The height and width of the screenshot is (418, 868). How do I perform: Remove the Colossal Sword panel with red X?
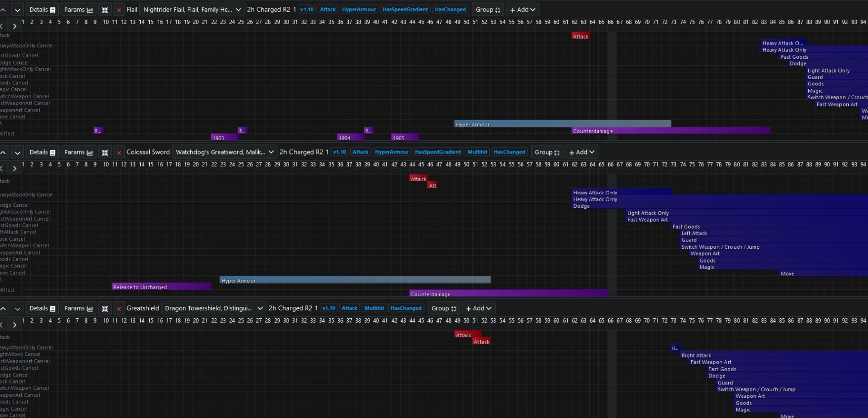coord(119,152)
